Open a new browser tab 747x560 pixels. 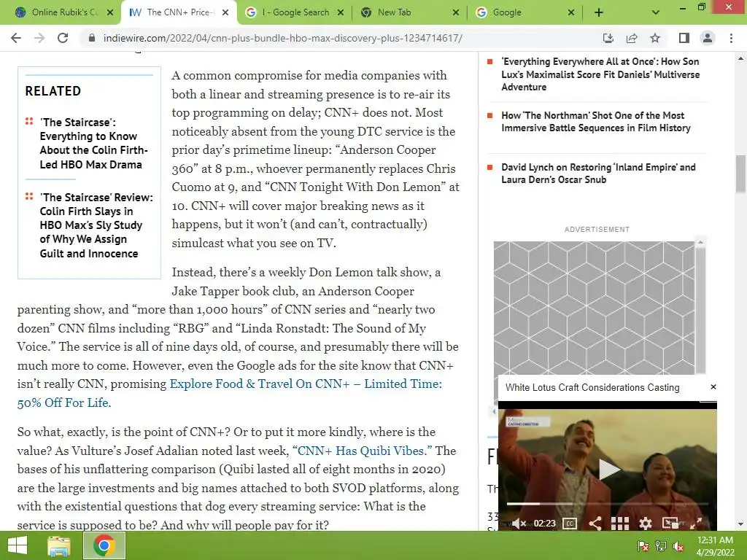point(599,12)
